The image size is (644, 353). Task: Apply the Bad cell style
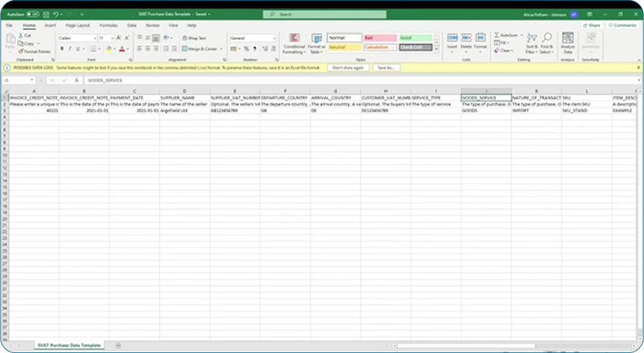pos(380,38)
